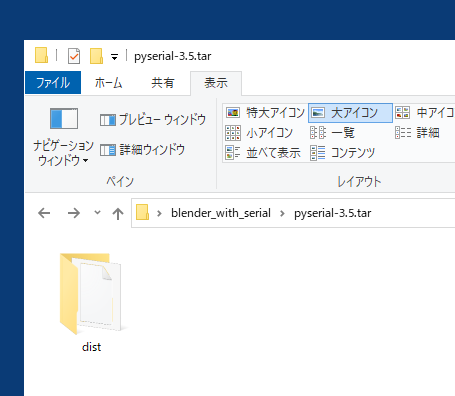Click the dist folder name label
The height and width of the screenshot is (396, 455).
(91, 347)
